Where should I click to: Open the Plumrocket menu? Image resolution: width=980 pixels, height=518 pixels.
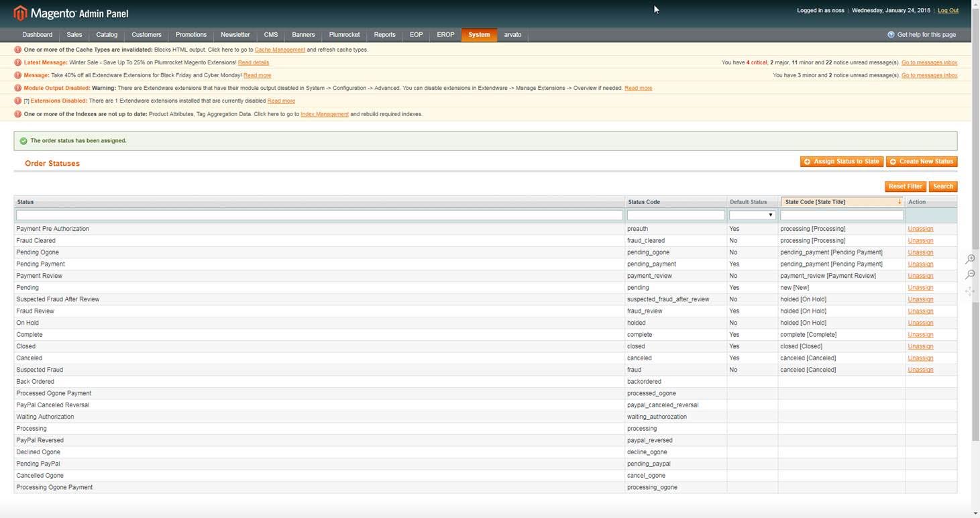[345, 34]
